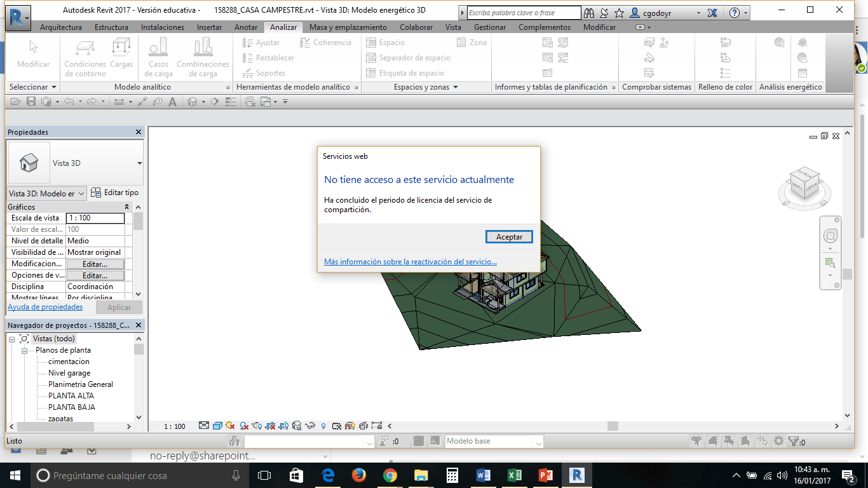Toggle Drag Elements on Selection in status bar

763,441
